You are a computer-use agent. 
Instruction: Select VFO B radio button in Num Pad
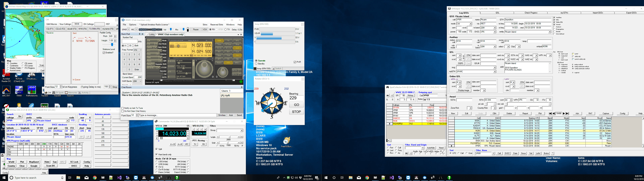click(128, 46)
